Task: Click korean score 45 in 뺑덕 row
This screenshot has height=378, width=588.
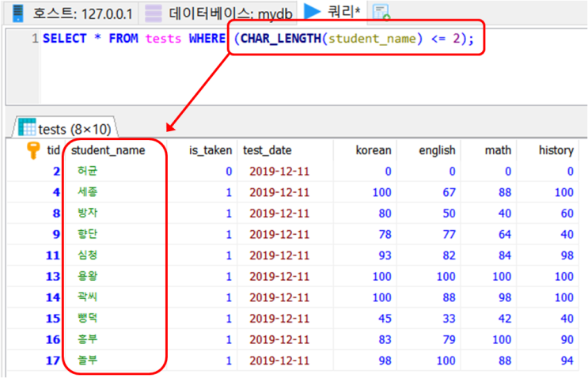Action: point(385,319)
